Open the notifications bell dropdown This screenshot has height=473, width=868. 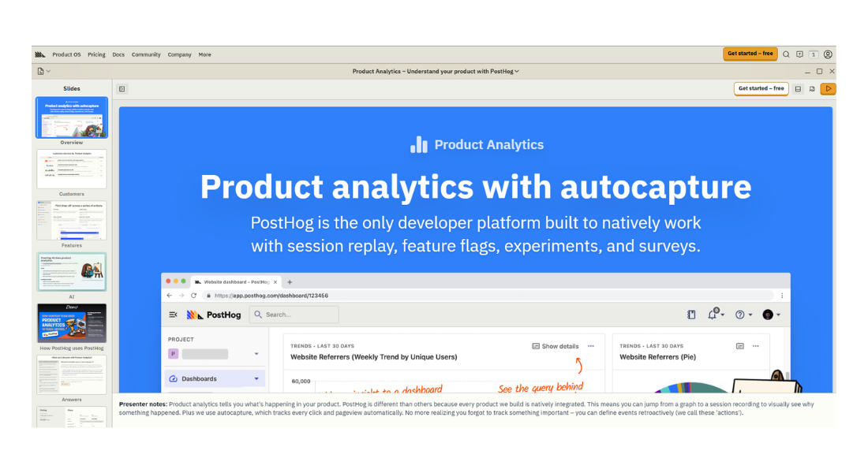pos(715,315)
